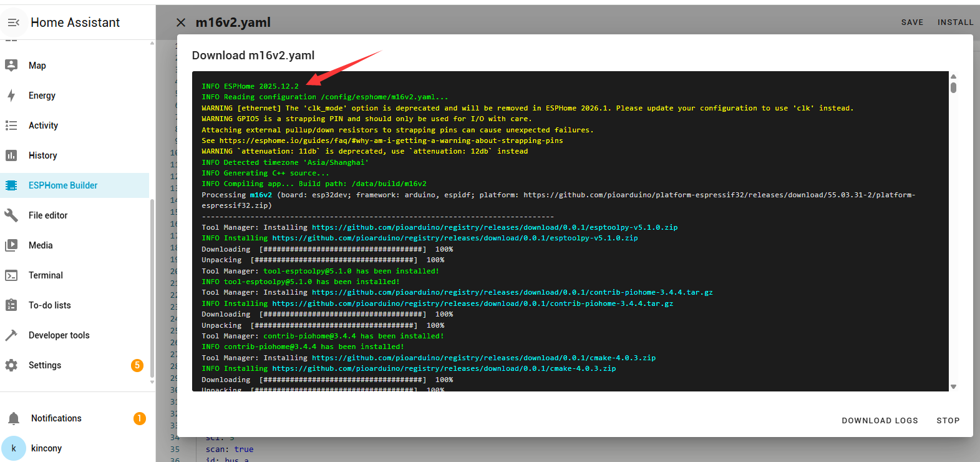Open ESPHome Builder from sidebar
The image size is (980, 462).
(63, 185)
